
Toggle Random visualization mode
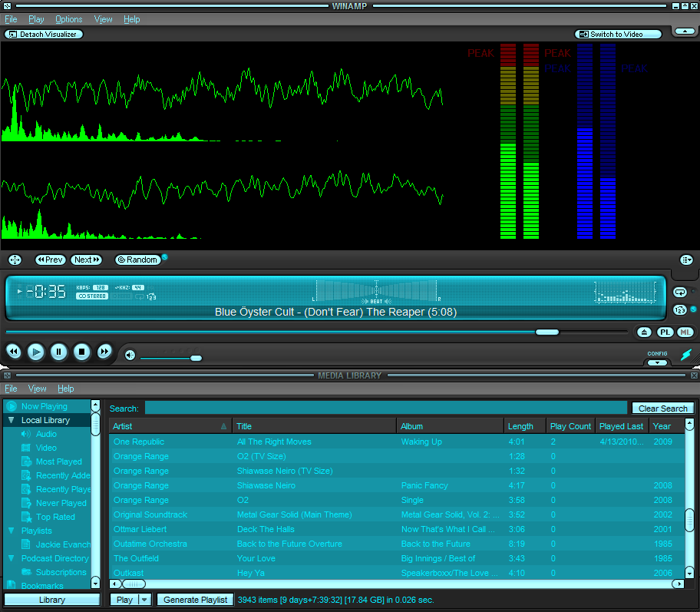138,260
